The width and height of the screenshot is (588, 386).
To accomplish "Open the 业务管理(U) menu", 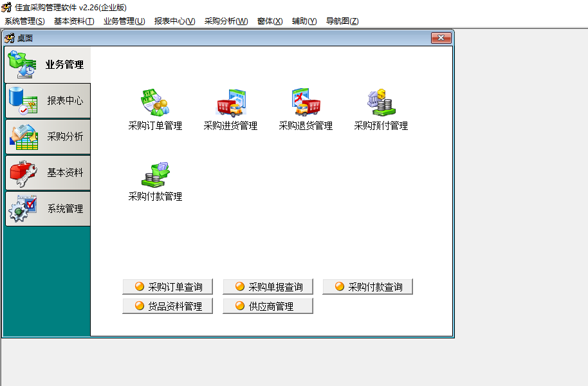I will (124, 21).
